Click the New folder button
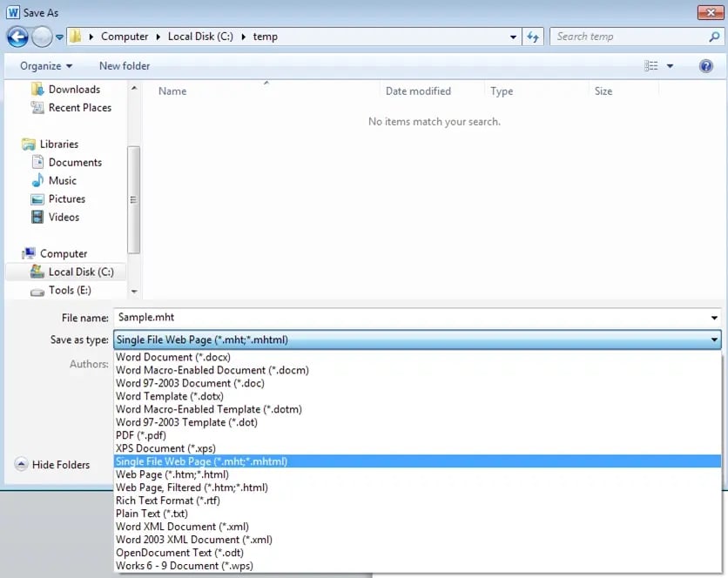The width and height of the screenshot is (728, 578). (x=125, y=66)
